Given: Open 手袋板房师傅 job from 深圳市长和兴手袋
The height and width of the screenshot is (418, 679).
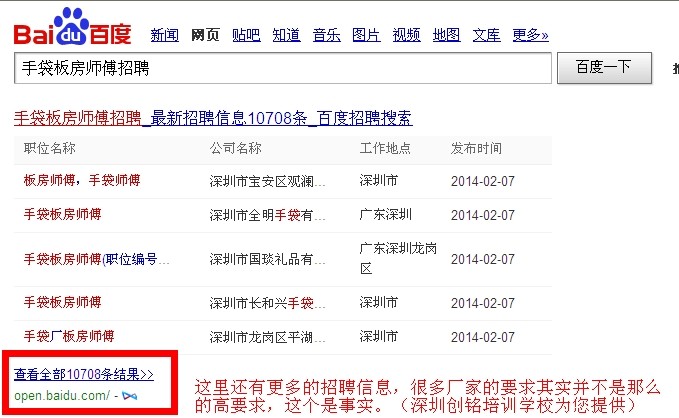Looking at the screenshot, I should (62, 302).
